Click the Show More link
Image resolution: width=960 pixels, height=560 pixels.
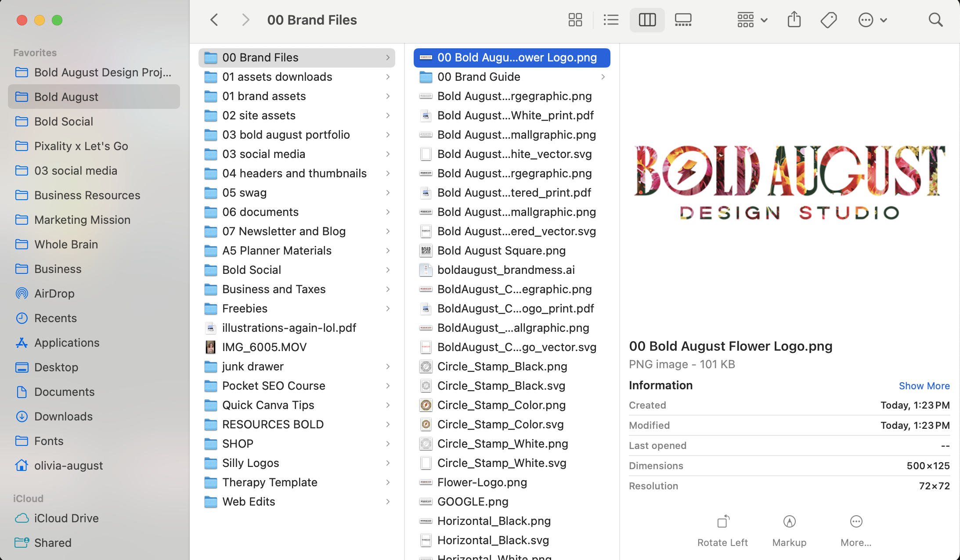(924, 386)
